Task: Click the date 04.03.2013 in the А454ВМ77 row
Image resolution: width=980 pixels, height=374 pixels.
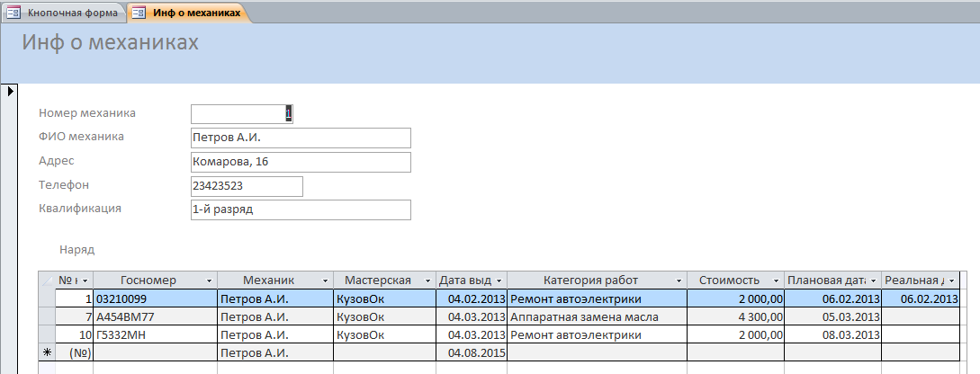Action: [472, 316]
